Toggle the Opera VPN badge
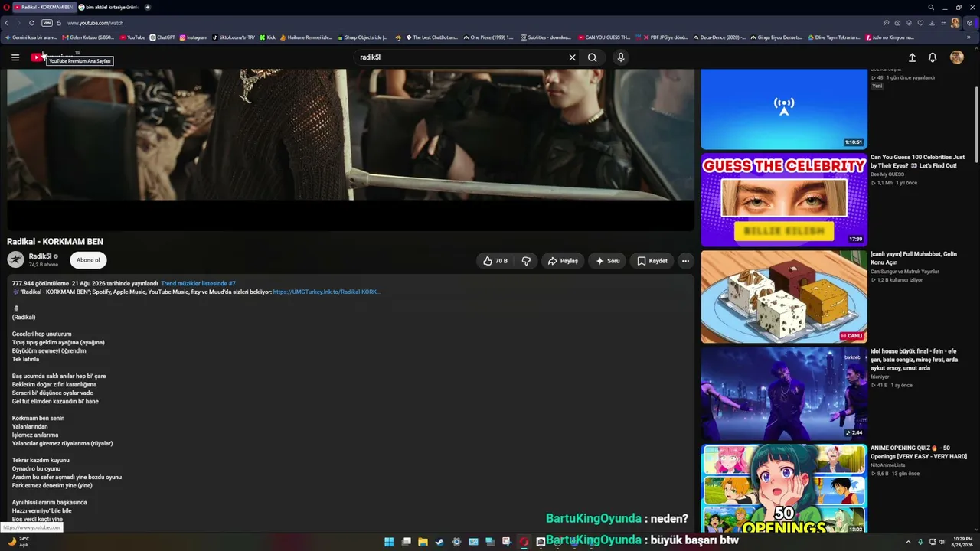The image size is (980, 551). pos(47,23)
